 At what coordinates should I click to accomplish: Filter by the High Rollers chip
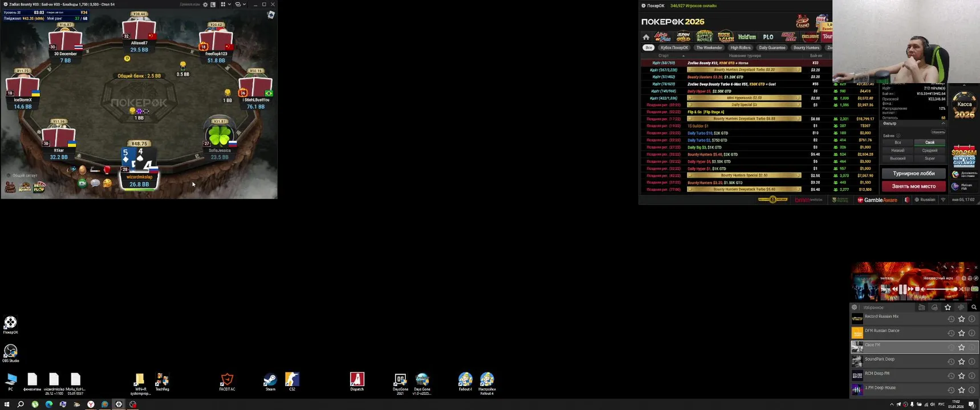pyautogui.click(x=741, y=48)
